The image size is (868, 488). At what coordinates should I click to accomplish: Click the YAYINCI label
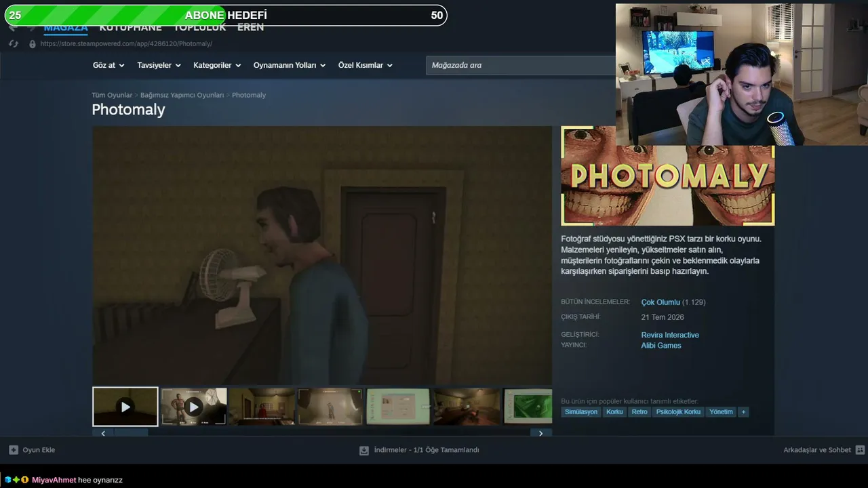click(574, 345)
